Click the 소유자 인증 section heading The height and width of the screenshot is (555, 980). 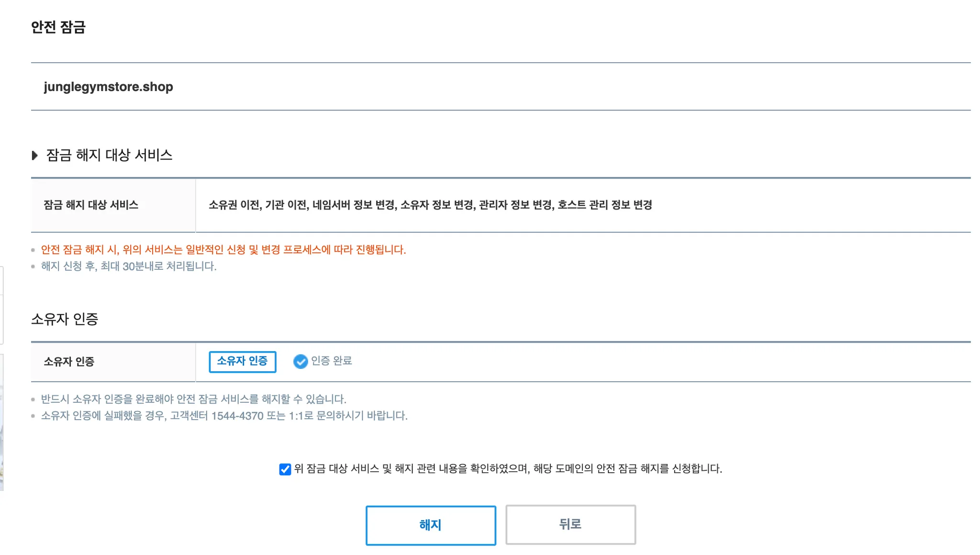click(x=65, y=319)
